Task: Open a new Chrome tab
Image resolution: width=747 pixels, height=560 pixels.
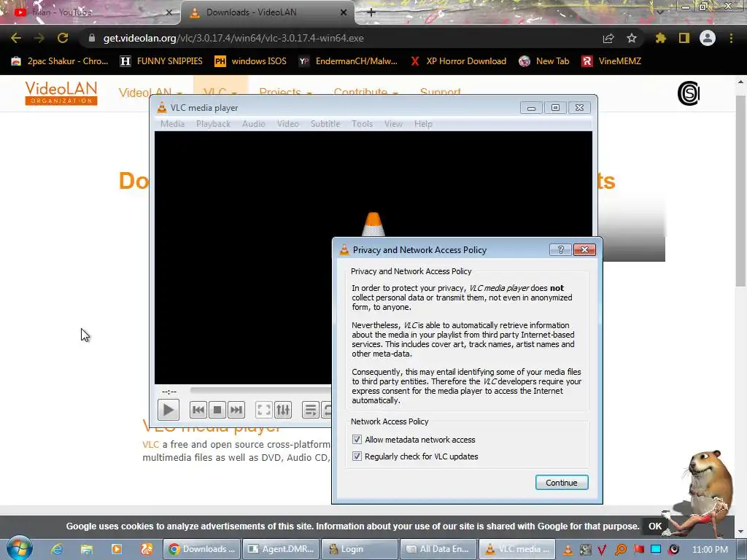Action: click(371, 12)
